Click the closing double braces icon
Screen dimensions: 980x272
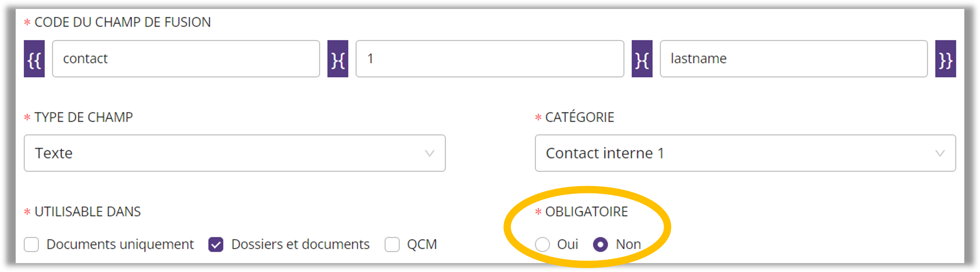[x=945, y=59]
